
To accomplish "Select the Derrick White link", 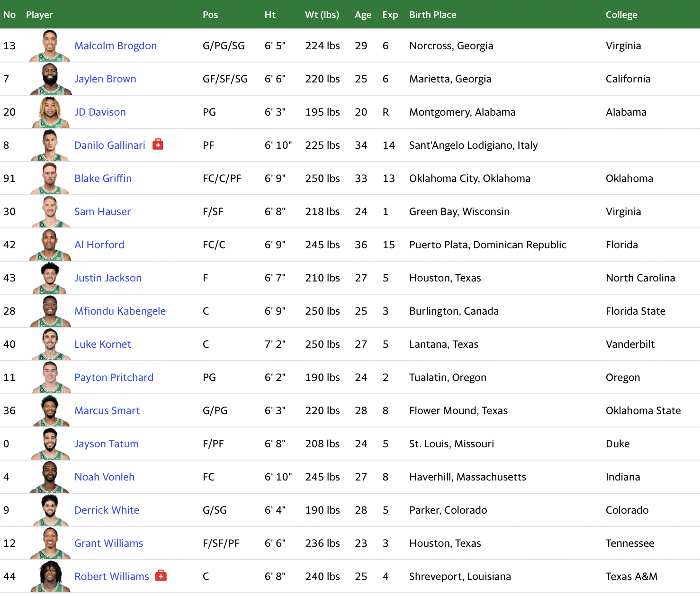I will pyautogui.click(x=107, y=510).
